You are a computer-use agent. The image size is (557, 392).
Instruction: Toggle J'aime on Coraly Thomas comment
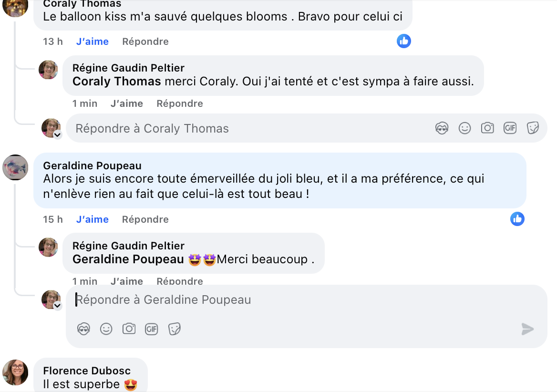pyautogui.click(x=93, y=41)
